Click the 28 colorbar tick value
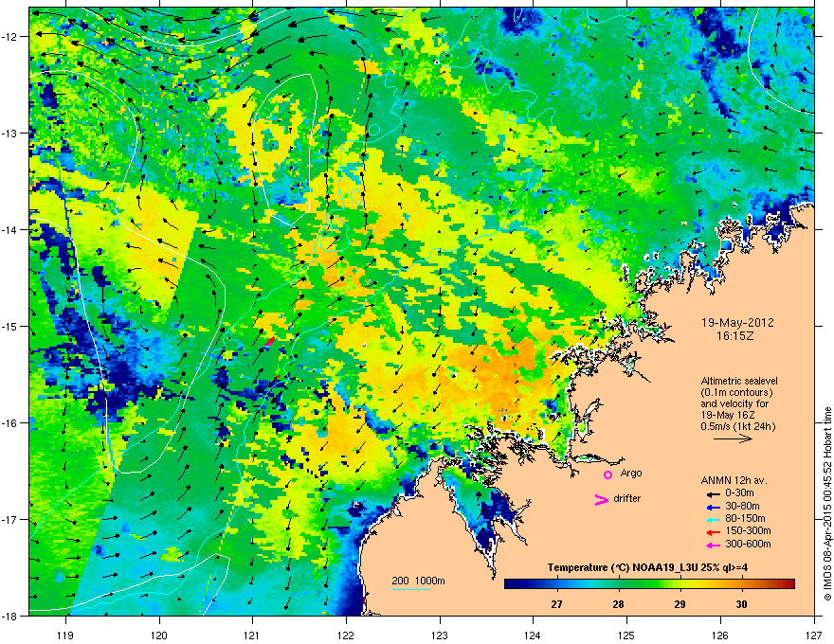The width and height of the screenshot is (834, 644). point(618,604)
